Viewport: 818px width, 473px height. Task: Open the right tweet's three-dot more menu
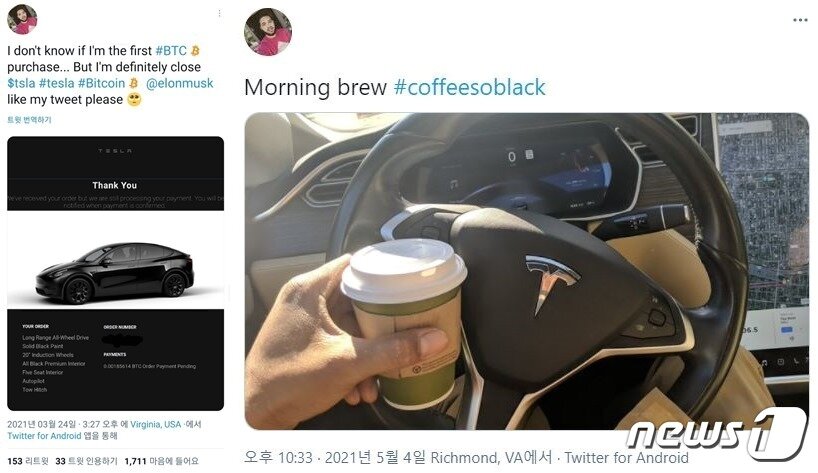tap(800, 20)
